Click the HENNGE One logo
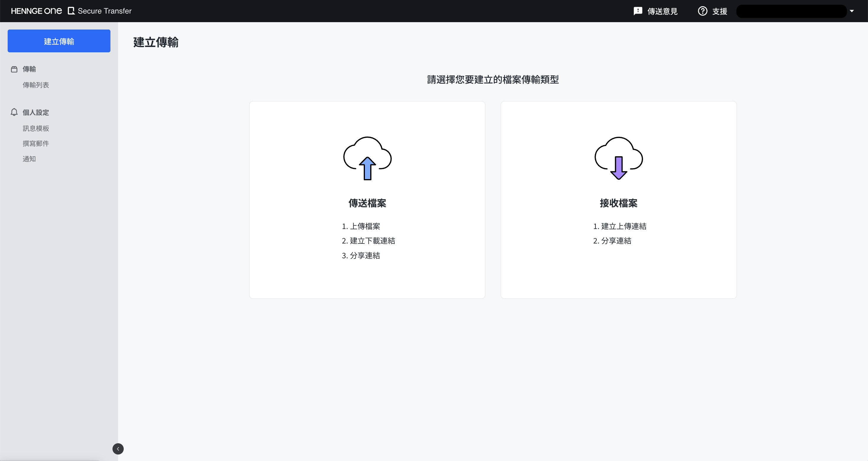 click(x=36, y=11)
